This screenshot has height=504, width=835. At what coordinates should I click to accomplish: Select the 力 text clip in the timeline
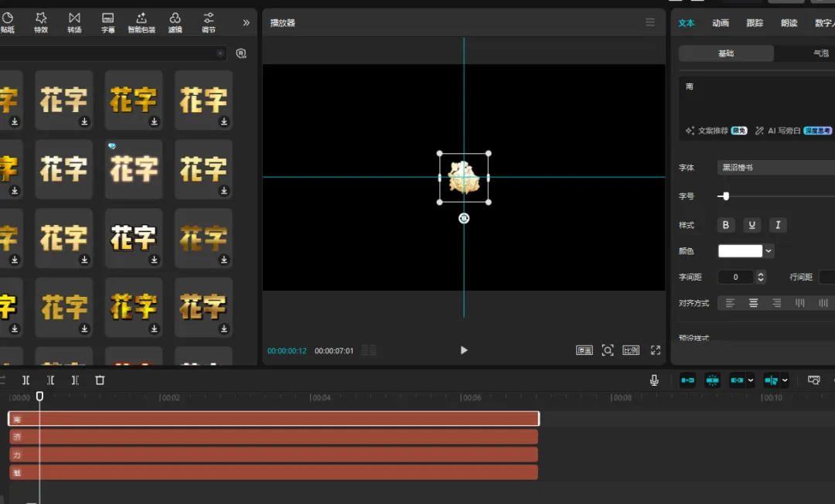[273, 455]
